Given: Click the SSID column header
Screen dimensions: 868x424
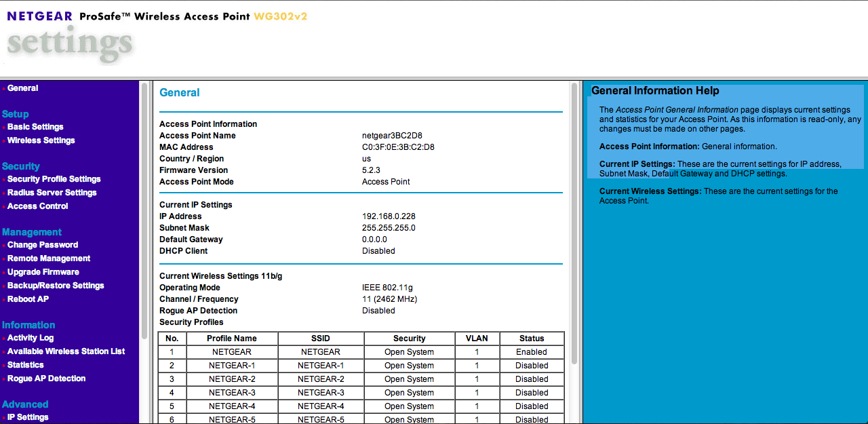Looking at the screenshot, I should 321,339.
